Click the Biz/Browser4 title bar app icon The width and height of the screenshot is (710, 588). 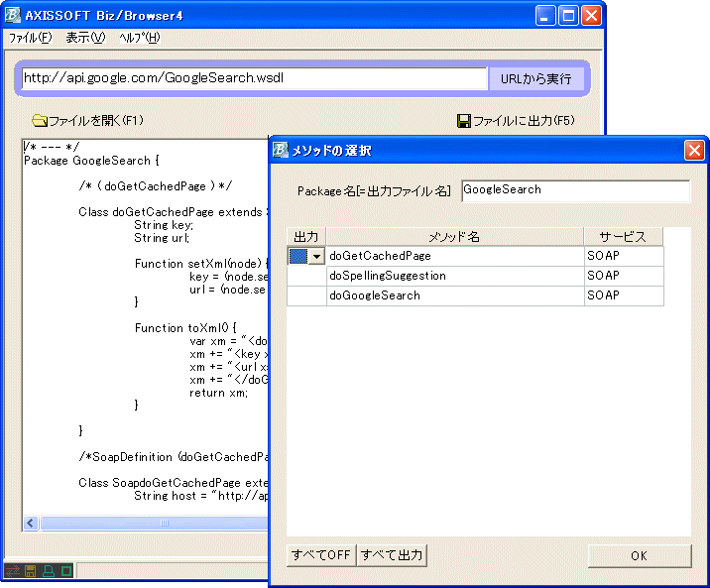click(x=13, y=16)
